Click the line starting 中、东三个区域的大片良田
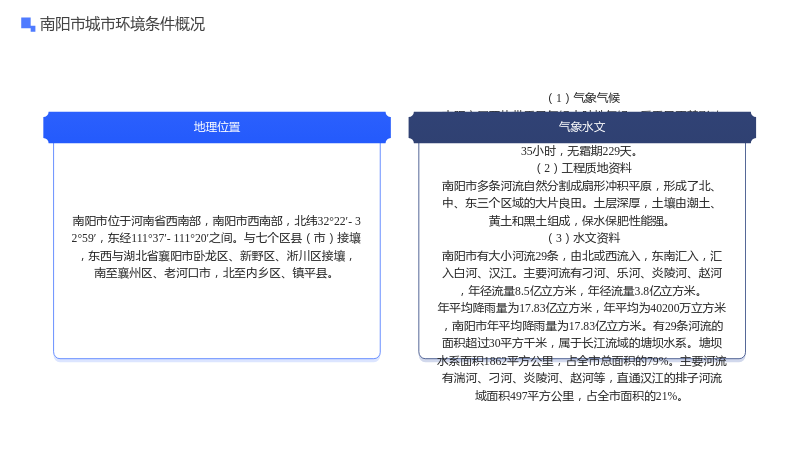The height and width of the screenshot is (450, 800). 582,203
